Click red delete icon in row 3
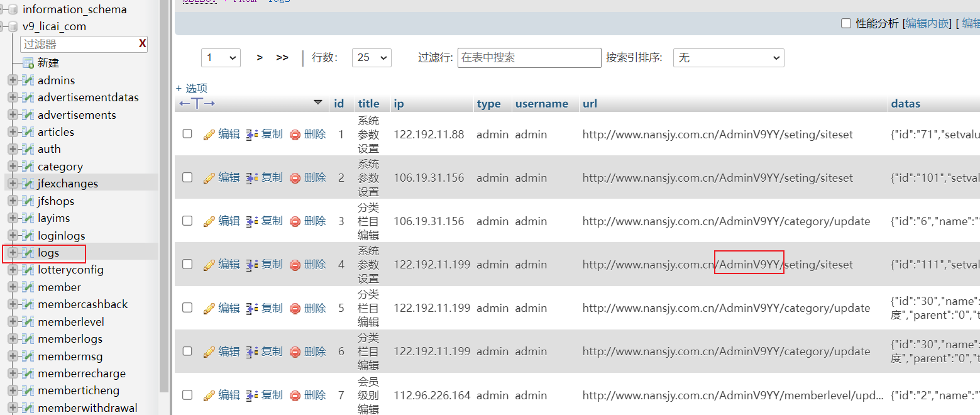The height and width of the screenshot is (415, 980). click(x=295, y=221)
